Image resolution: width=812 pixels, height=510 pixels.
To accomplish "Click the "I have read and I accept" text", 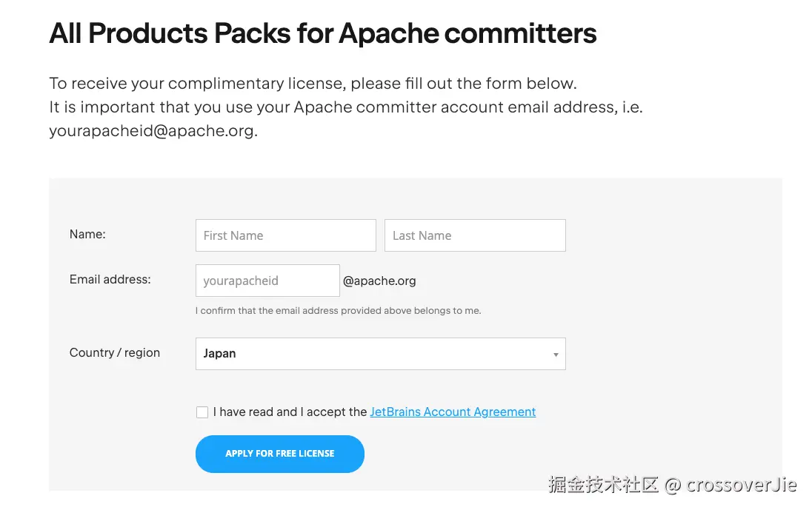I will tap(290, 412).
